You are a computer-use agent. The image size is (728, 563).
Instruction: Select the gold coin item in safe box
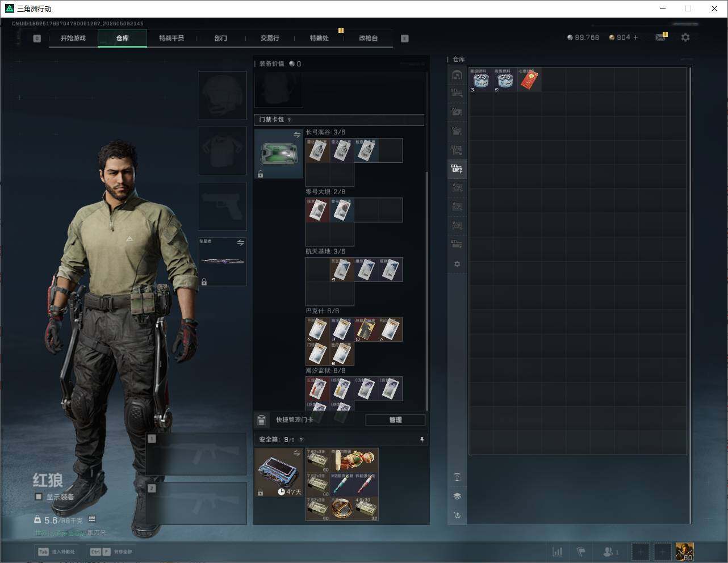(342, 509)
